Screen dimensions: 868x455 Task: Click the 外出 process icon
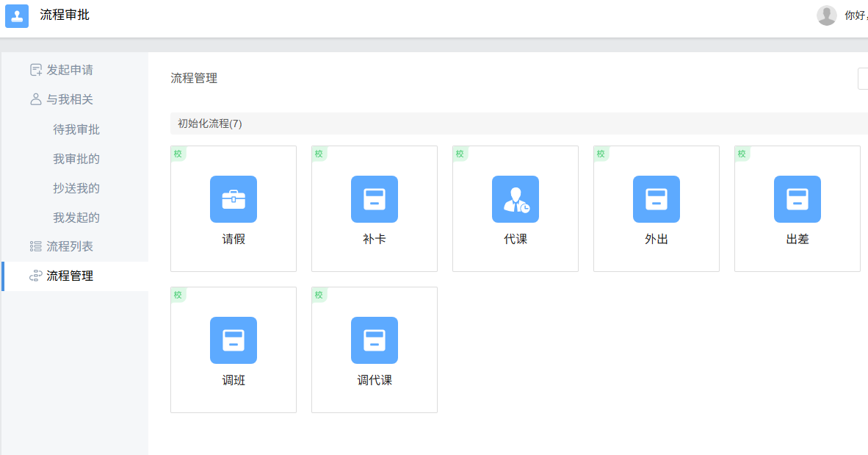pos(657,199)
